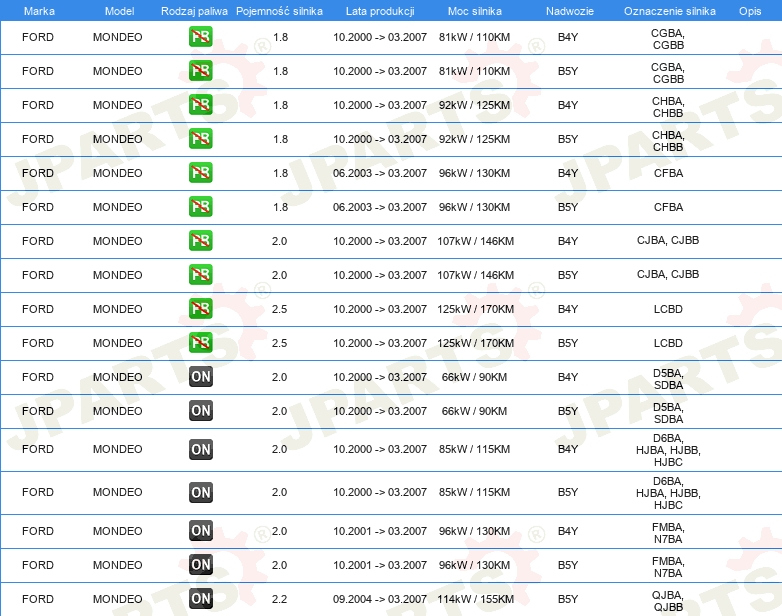
Task: Select '66kW / 90KM' cell in B5Y row
Action: pos(474,411)
